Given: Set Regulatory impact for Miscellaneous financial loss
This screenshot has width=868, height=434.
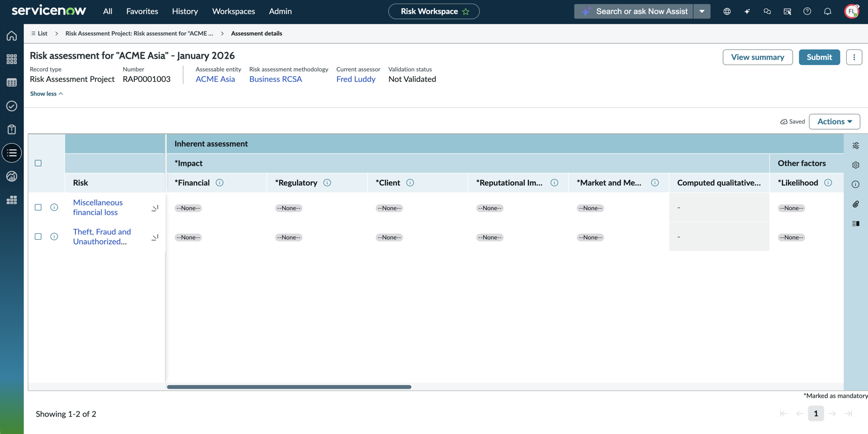Looking at the screenshot, I should point(289,208).
